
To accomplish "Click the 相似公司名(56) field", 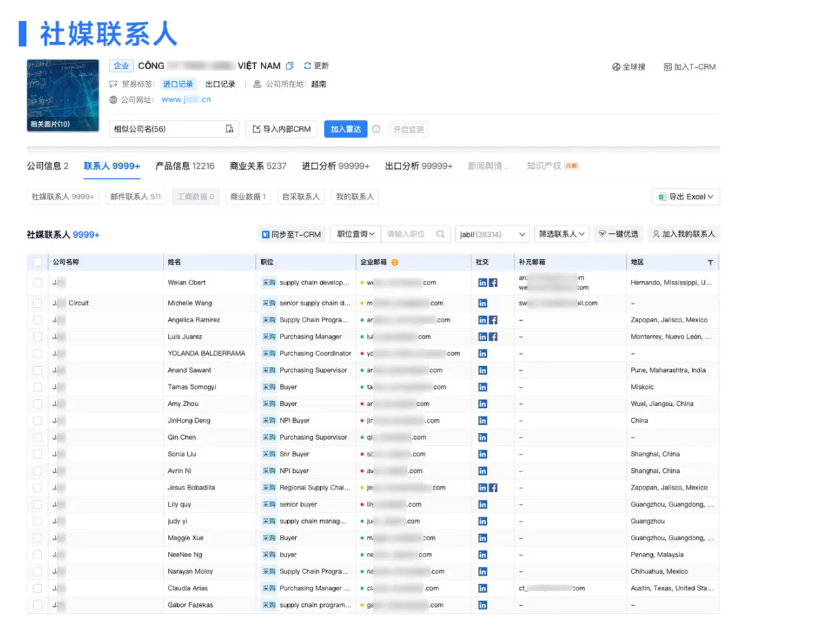I will pyautogui.click(x=174, y=129).
